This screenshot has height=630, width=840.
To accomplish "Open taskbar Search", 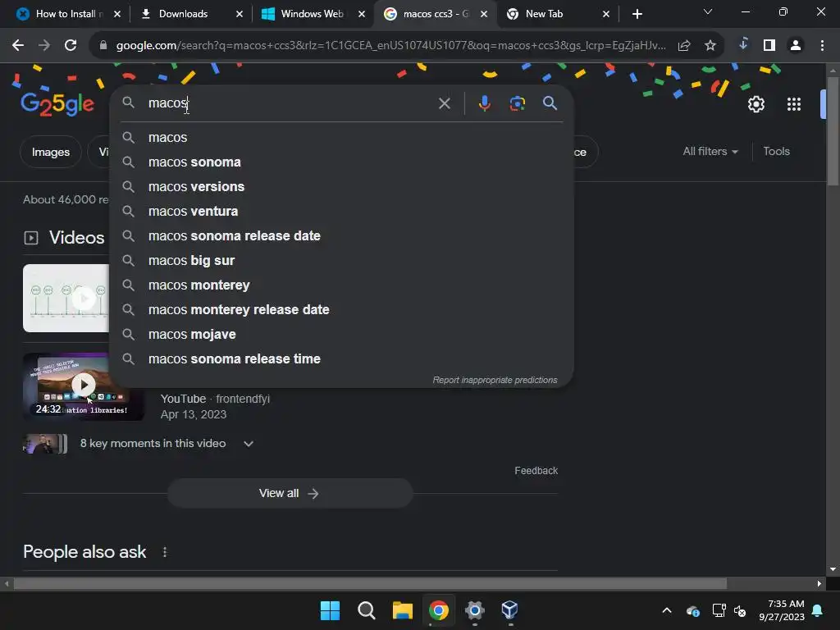I will coord(367,610).
